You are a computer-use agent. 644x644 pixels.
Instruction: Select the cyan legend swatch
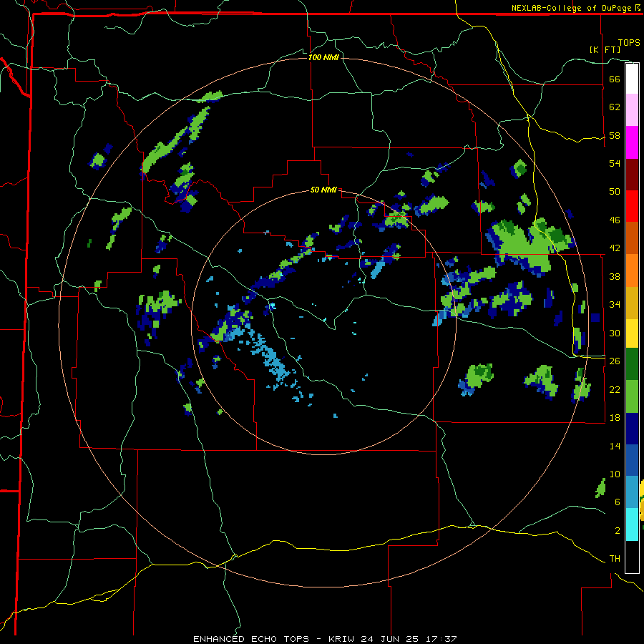click(x=632, y=525)
